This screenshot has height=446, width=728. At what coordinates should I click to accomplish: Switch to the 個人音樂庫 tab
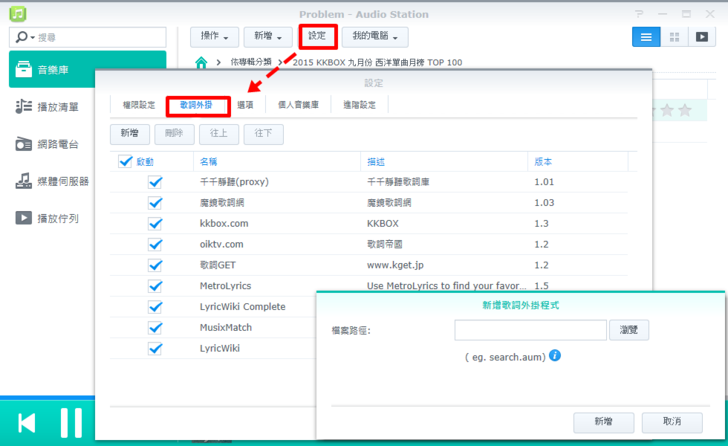(x=298, y=105)
